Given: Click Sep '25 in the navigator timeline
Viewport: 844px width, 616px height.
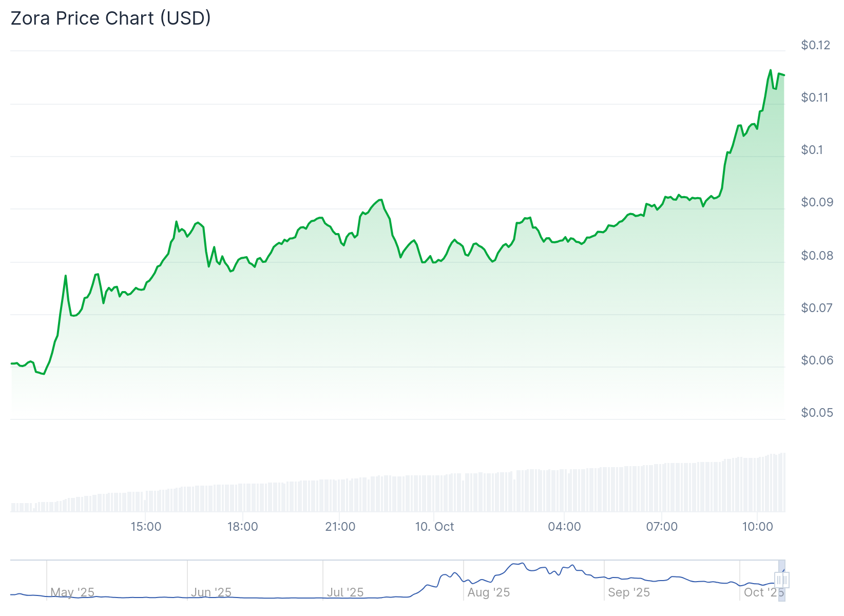Looking at the screenshot, I should (x=629, y=592).
